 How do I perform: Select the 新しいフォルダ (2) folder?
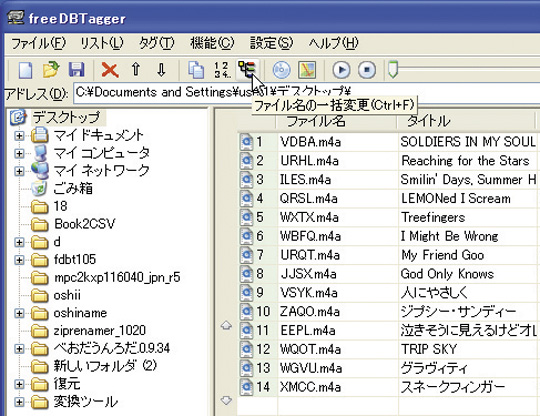105,366
